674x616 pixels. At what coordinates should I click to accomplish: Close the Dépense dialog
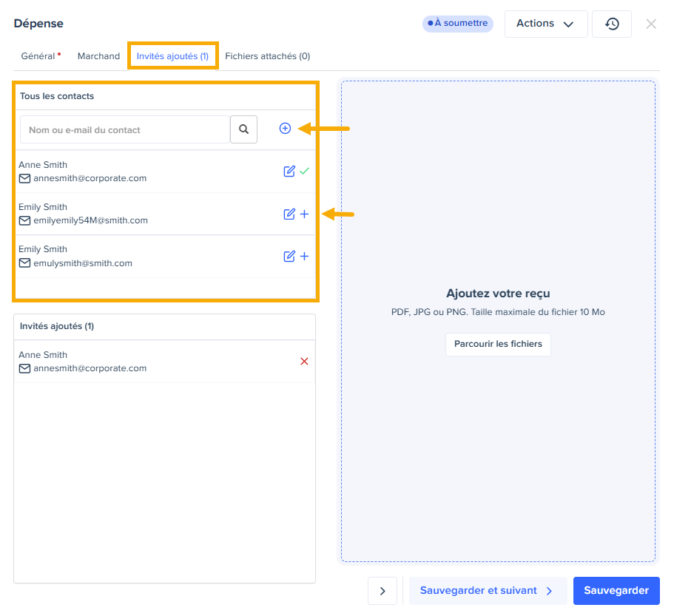[651, 24]
